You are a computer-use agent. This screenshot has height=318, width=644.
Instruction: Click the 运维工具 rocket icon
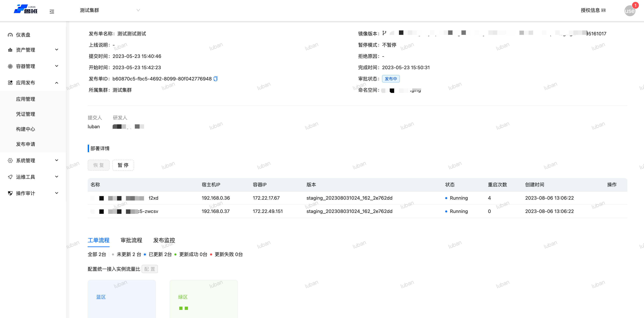click(10, 177)
